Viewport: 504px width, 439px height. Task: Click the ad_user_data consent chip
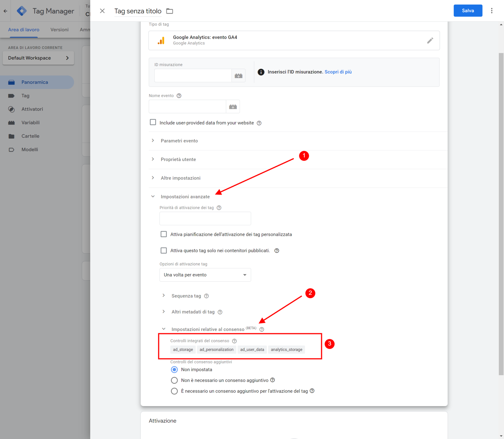click(x=252, y=349)
